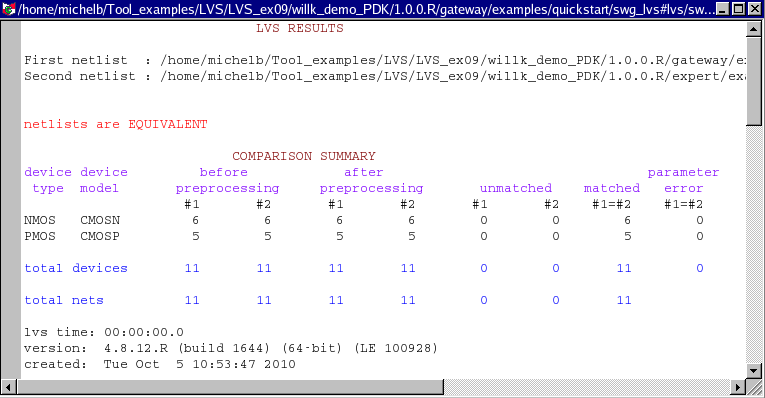Viewport: 765px width, 398px height.
Task: Click the vertical scrollbar down arrow
Action: click(754, 371)
